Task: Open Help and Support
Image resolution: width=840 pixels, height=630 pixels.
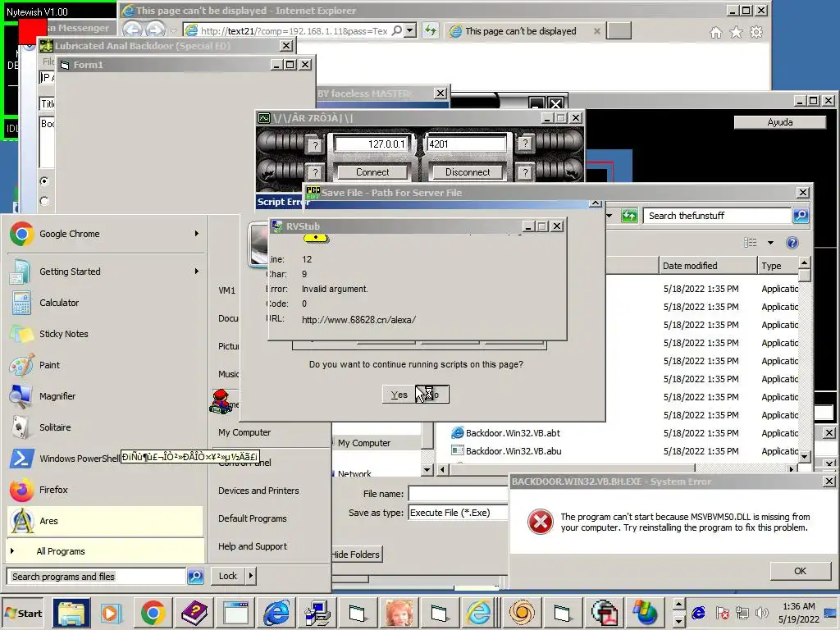Action: (253, 546)
